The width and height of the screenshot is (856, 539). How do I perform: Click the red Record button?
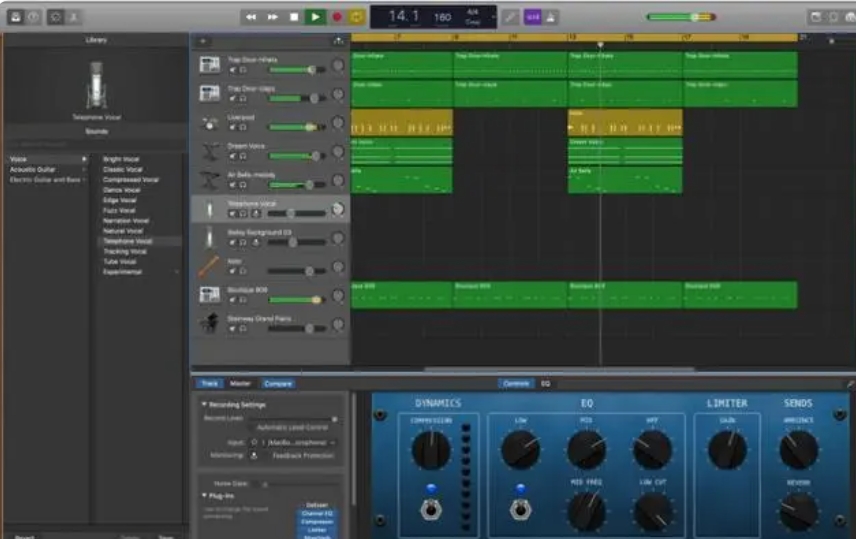[337, 17]
